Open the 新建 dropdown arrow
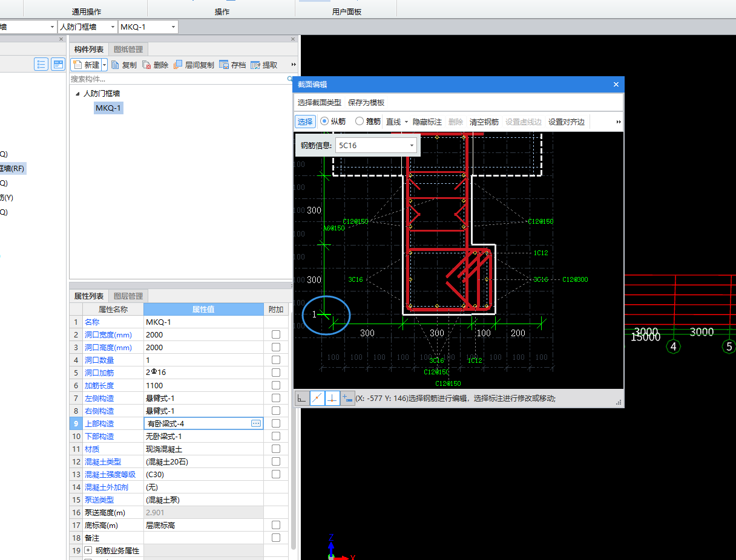Image resolution: width=736 pixels, height=560 pixels. (105, 65)
